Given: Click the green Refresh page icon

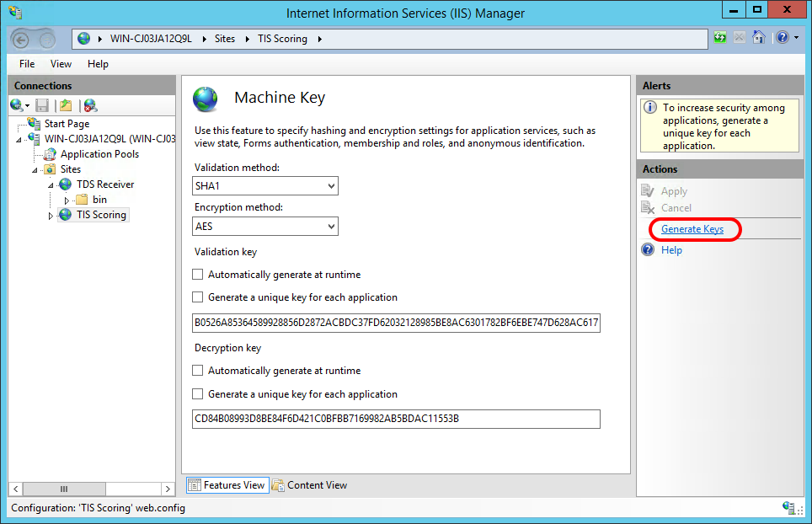Looking at the screenshot, I should click(x=720, y=37).
